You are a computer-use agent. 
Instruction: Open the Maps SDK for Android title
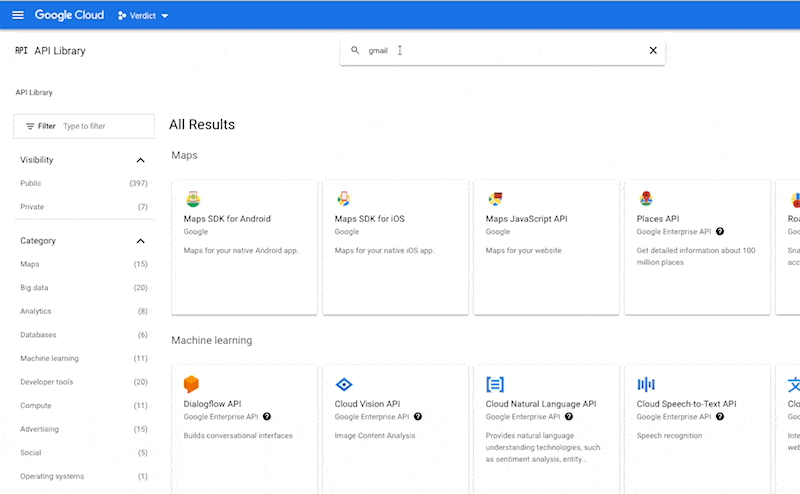point(227,218)
